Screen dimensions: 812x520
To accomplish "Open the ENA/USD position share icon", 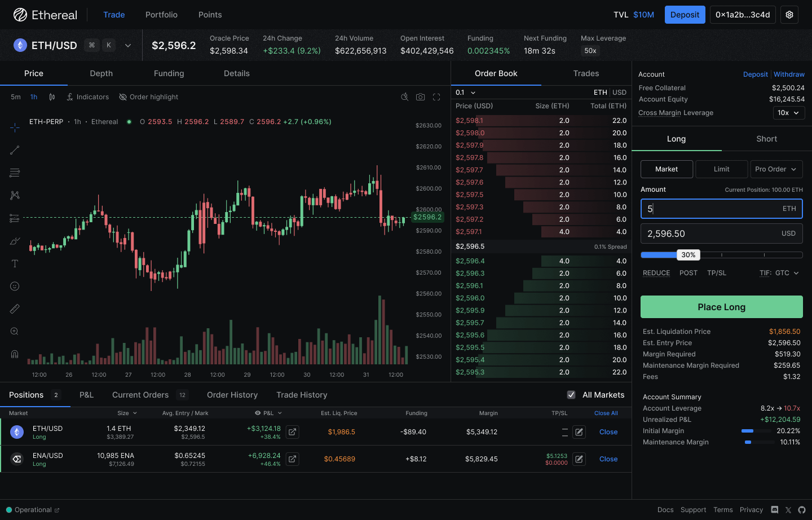I will (292, 459).
